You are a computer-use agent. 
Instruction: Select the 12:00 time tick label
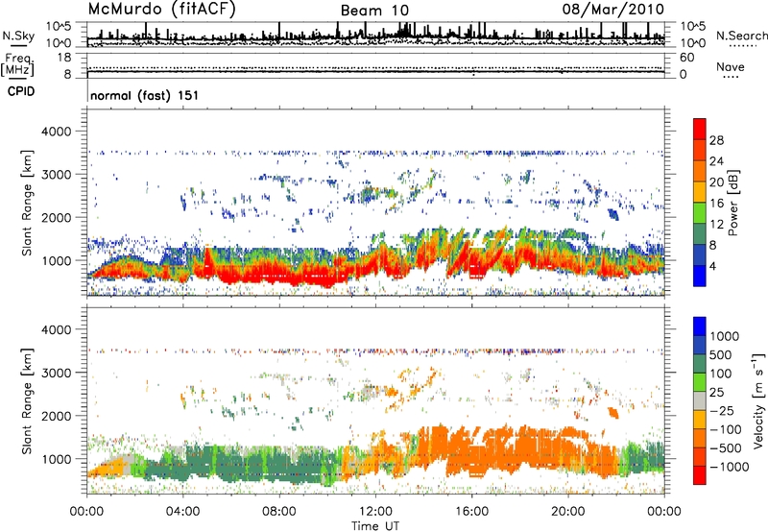coord(375,512)
